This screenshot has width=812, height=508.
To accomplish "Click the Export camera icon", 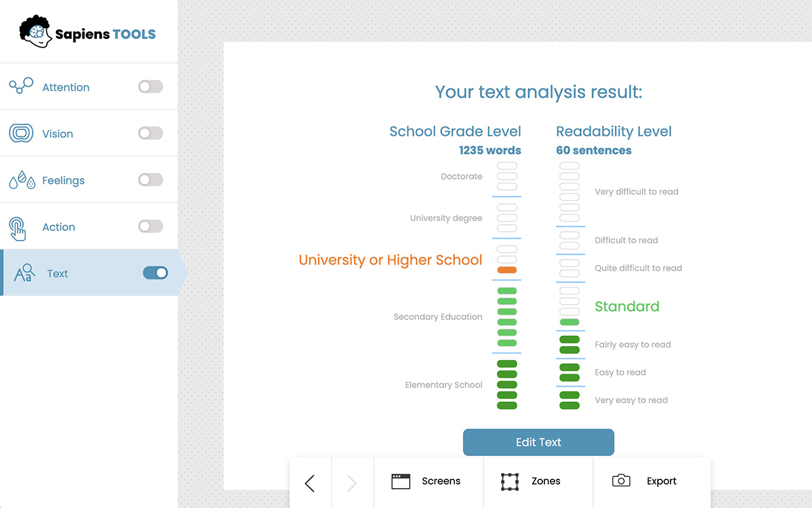I will 621,481.
